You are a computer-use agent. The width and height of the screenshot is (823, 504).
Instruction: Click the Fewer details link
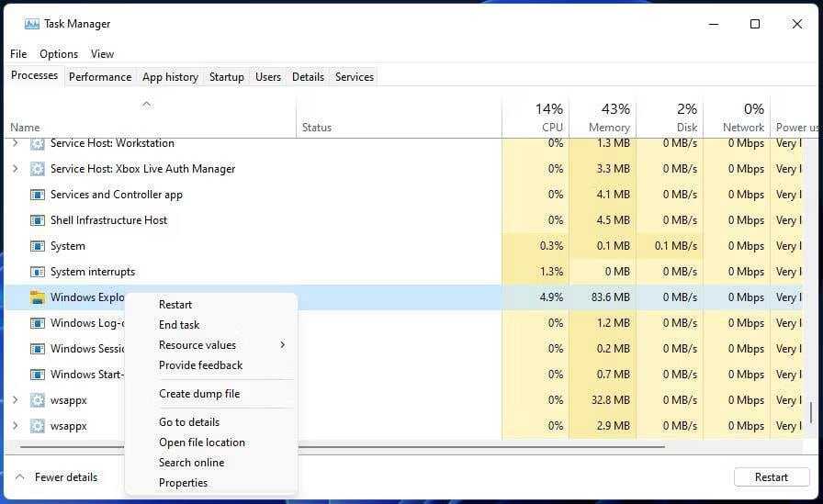(66, 477)
